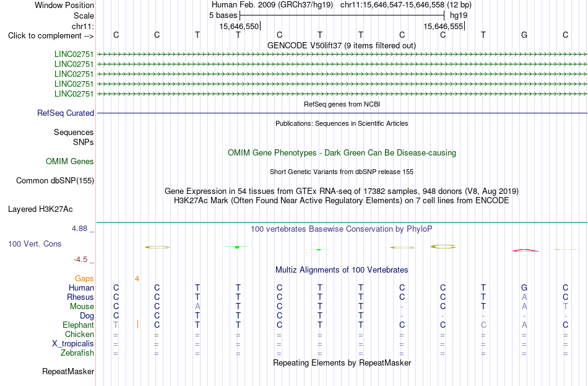The image size is (588, 386).
Task: Click the grey T base in the Mouse row
Action: click(x=565, y=307)
